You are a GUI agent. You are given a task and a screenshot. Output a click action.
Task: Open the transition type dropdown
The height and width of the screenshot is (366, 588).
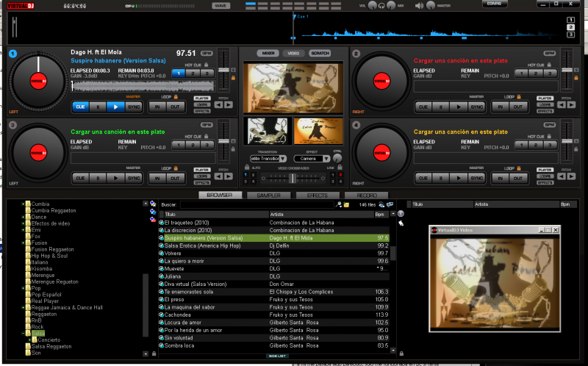(282, 159)
